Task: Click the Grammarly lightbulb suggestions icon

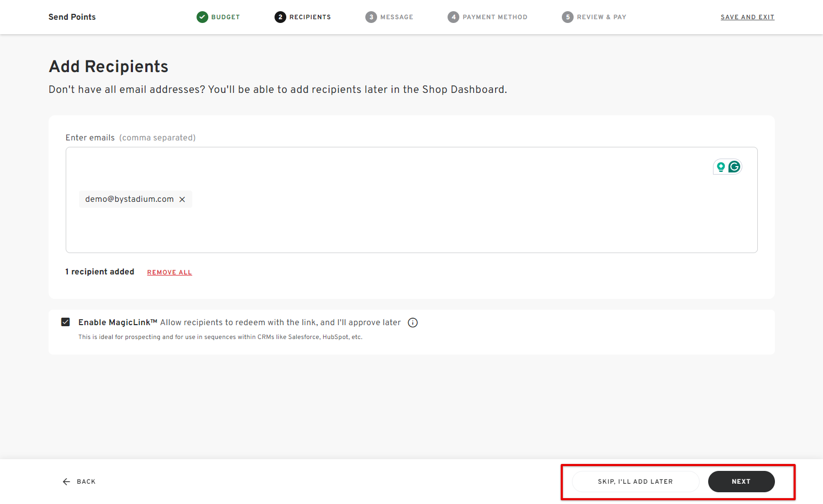Action: (x=720, y=166)
